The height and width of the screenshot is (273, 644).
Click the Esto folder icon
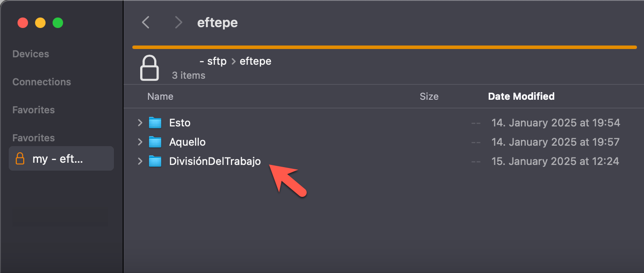(x=155, y=123)
